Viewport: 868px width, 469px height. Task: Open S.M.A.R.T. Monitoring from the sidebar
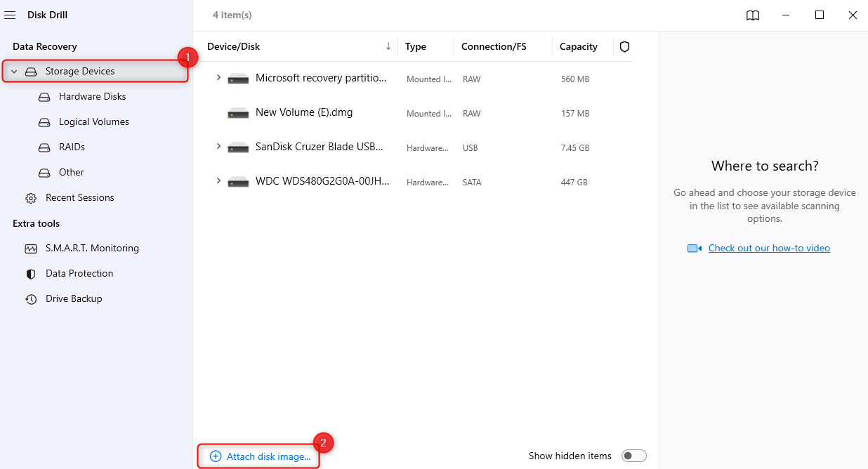92,248
